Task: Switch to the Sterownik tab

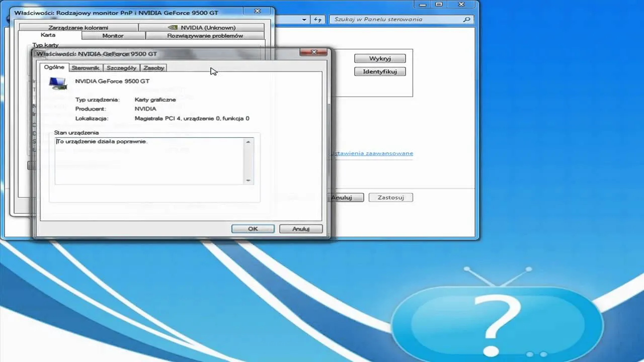Action: click(86, 68)
